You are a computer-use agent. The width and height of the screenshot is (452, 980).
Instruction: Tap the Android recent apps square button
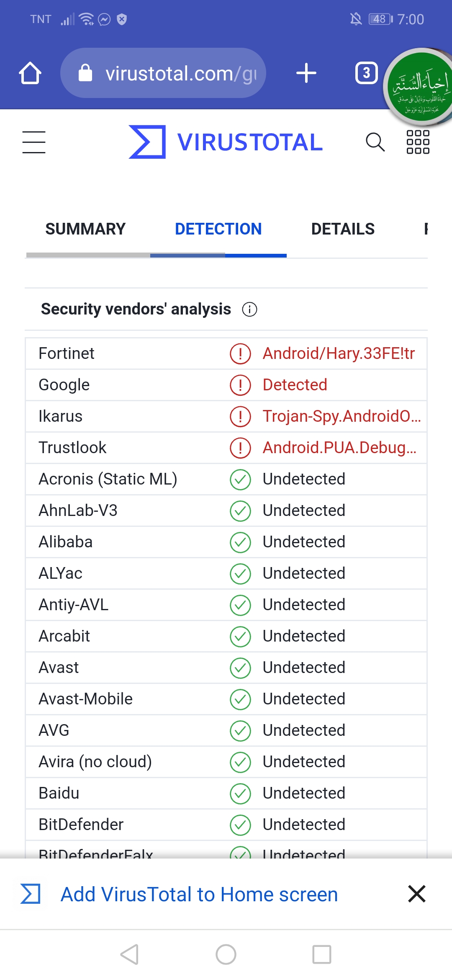pos(322,954)
